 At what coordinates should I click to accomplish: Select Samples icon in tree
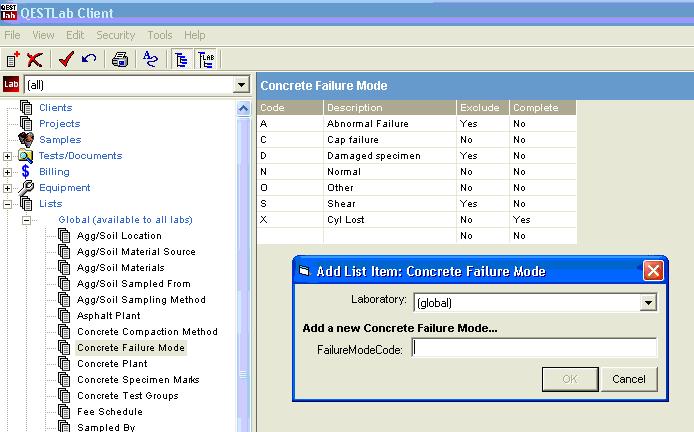click(26, 140)
